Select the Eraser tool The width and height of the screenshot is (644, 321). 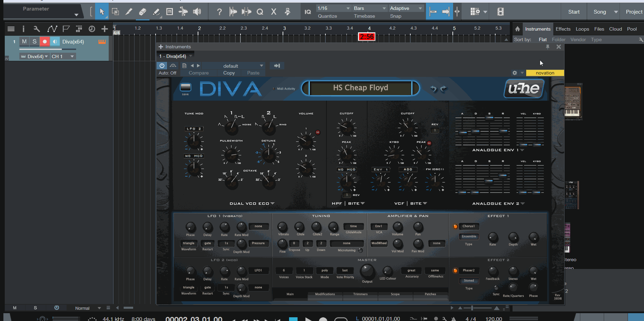pyautogui.click(x=142, y=12)
